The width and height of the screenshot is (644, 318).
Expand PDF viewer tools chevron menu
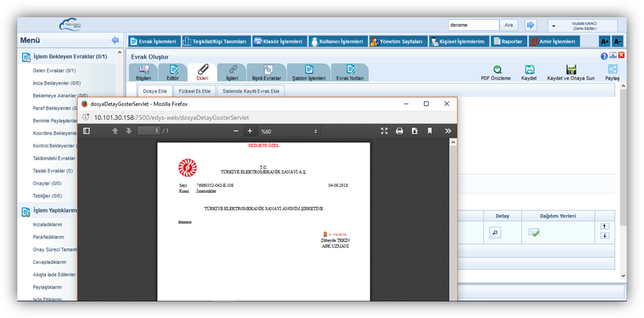click(447, 131)
